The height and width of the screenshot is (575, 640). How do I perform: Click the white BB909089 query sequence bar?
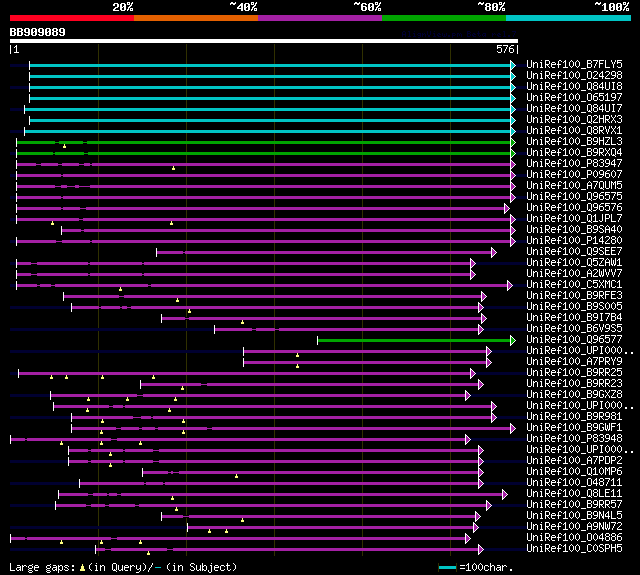point(264,41)
